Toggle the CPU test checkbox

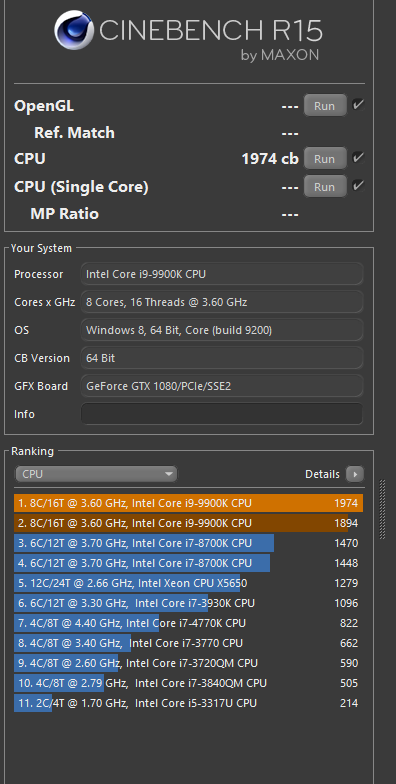[x=358, y=158]
